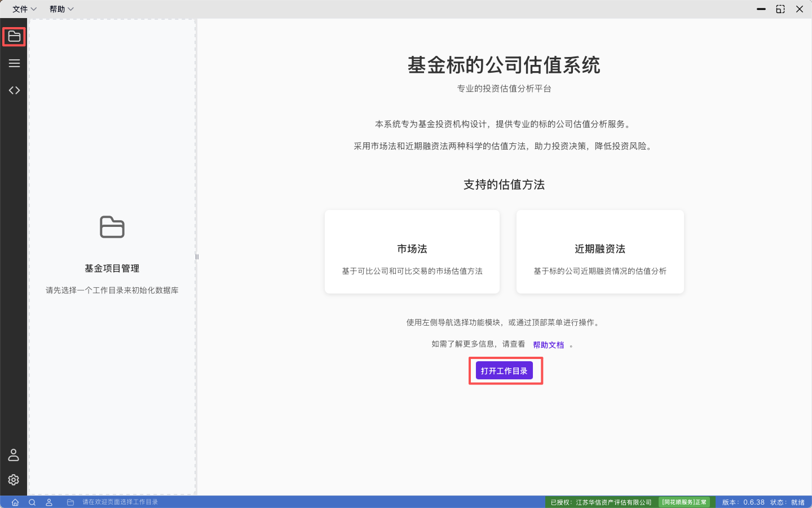Open the 帮助 menu
The width and height of the screenshot is (812, 508).
[61, 9]
